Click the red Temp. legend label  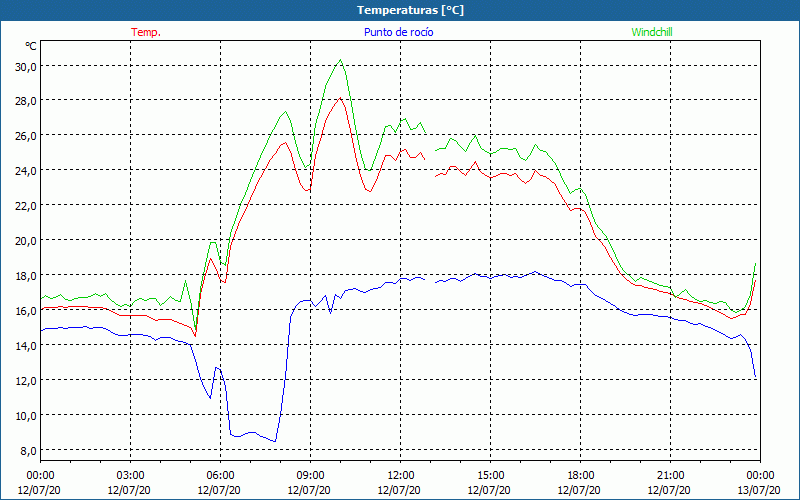pos(146,32)
